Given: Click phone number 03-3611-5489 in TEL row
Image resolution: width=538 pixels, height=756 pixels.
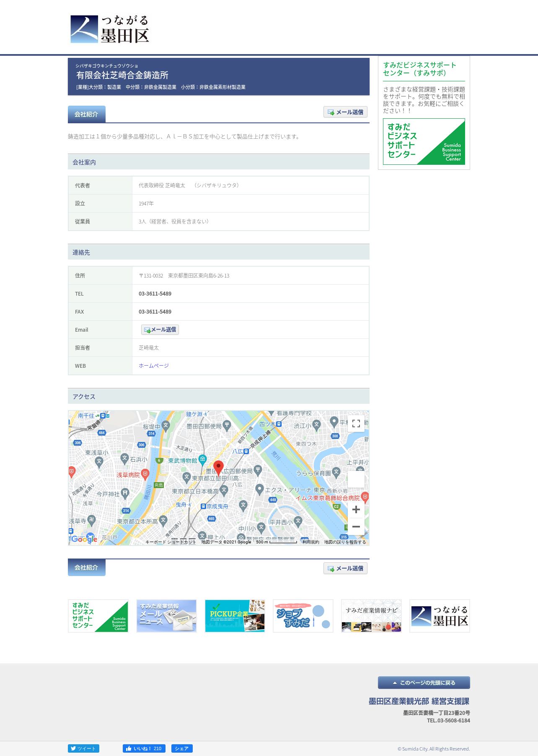Looking at the screenshot, I should pos(155,294).
